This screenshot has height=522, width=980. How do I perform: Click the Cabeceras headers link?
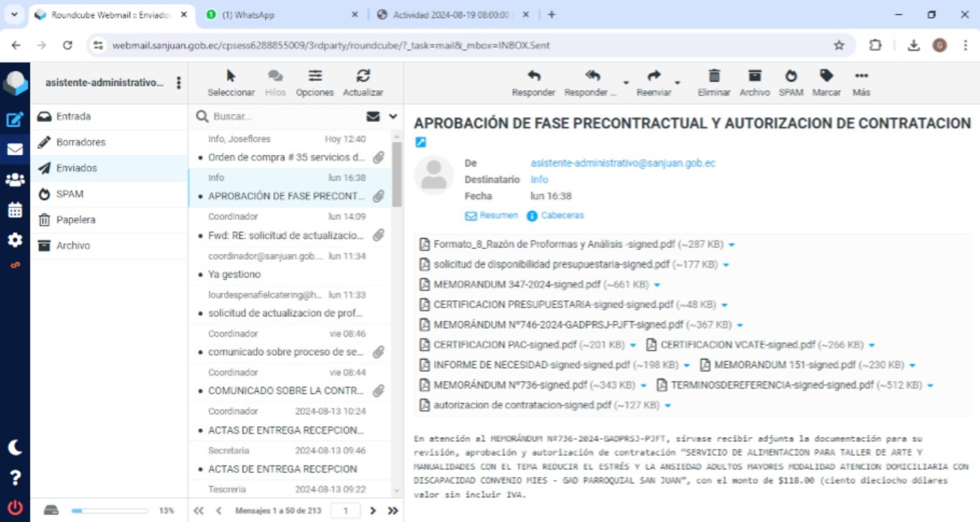[x=562, y=215]
